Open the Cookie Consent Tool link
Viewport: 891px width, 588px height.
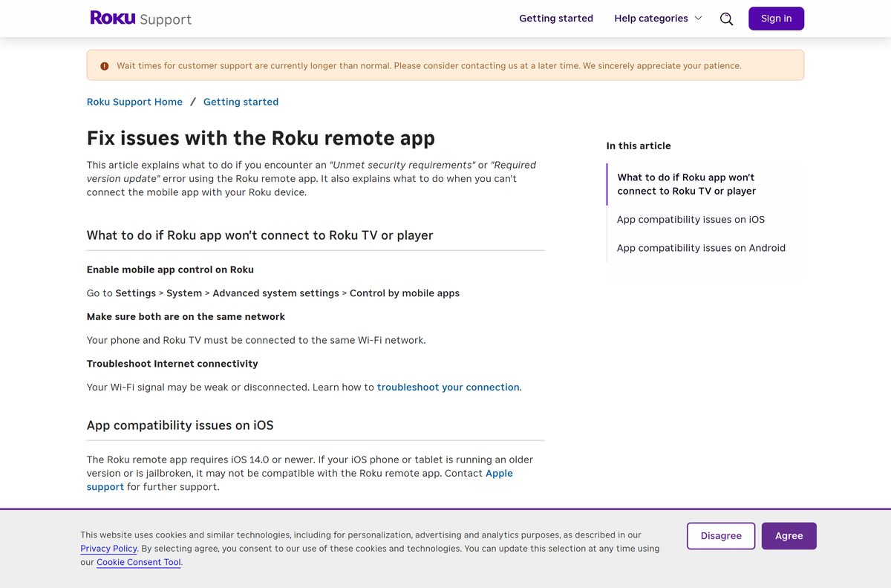tap(139, 562)
